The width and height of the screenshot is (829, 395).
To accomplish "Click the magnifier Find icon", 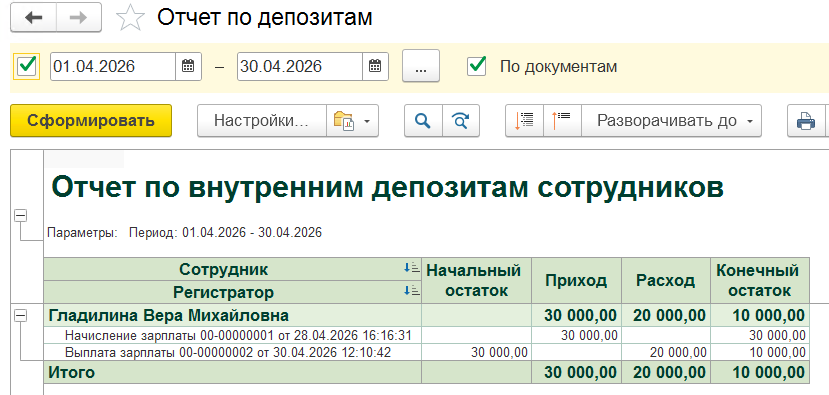I will pos(423,121).
